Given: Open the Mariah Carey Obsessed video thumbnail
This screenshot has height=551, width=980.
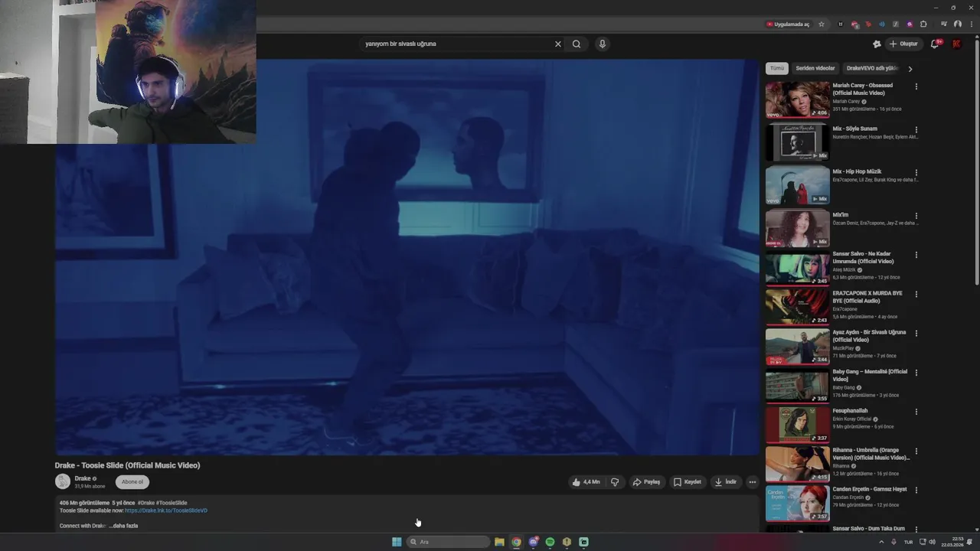Looking at the screenshot, I should click(797, 99).
